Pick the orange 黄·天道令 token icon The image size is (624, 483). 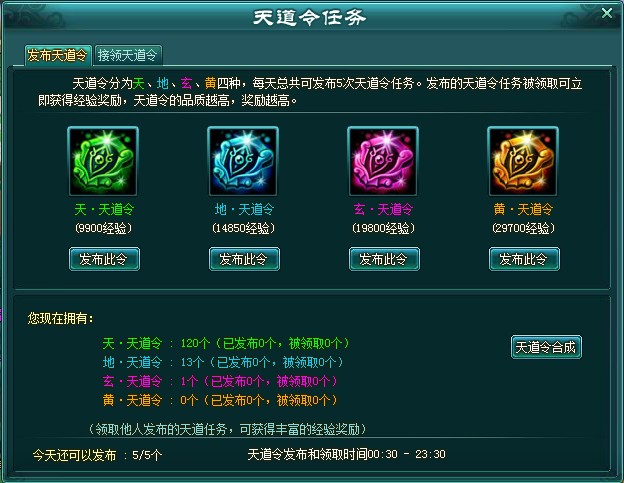[x=523, y=161]
